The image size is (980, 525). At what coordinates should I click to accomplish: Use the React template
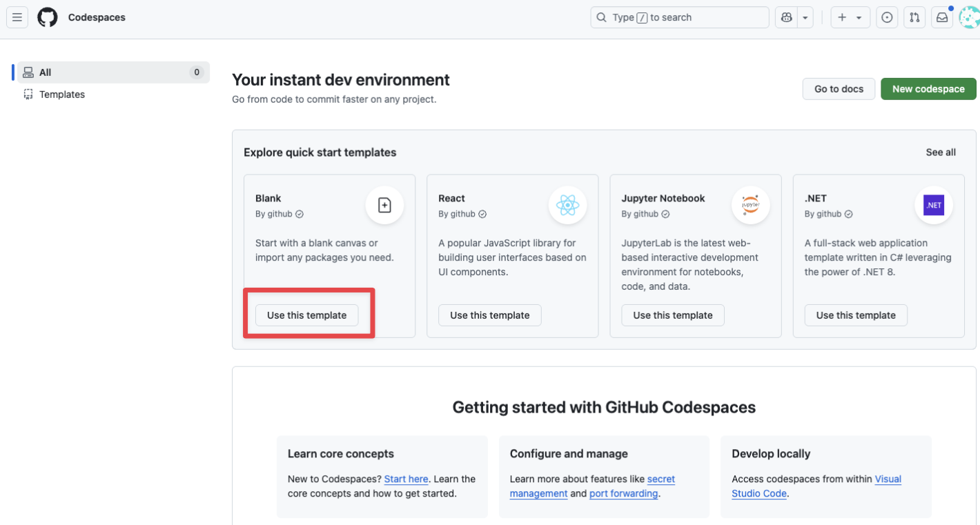490,315
